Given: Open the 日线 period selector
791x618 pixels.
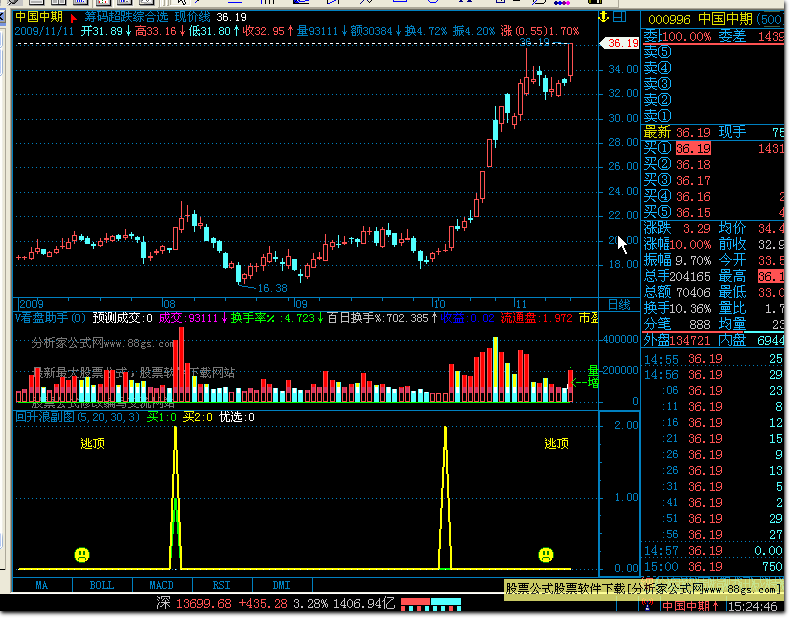Looking at the screenshot, I should [619, 304].
